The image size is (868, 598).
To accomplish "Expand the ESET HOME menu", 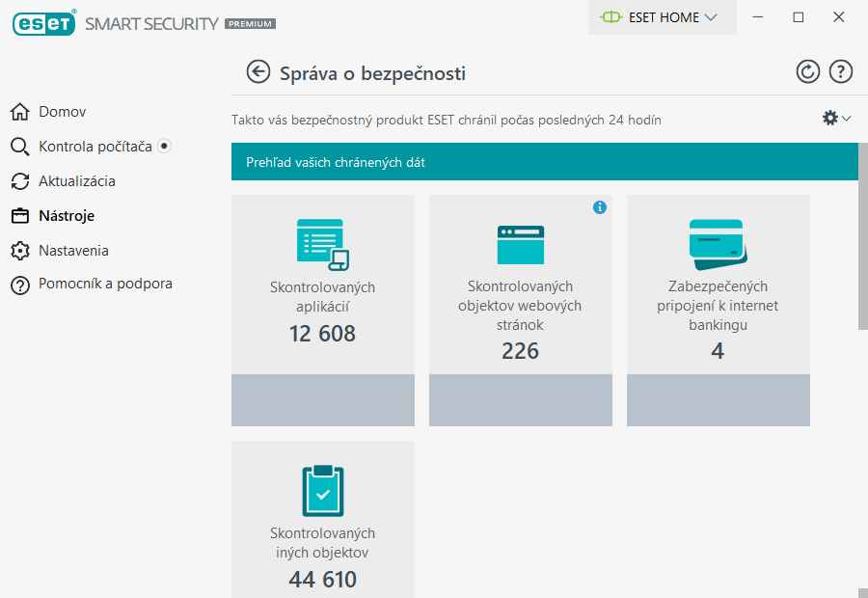I will tap(662, 17).
